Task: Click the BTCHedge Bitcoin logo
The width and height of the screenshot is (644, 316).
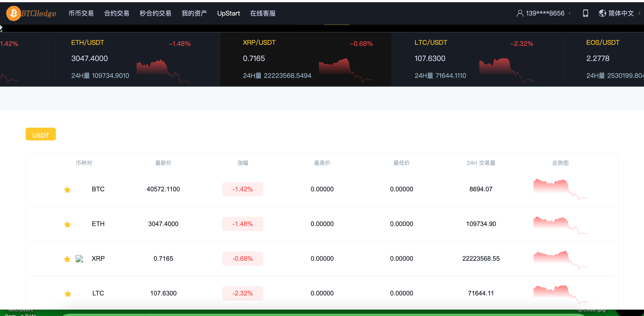Action: pyautogui.click(x=14, y=13)
